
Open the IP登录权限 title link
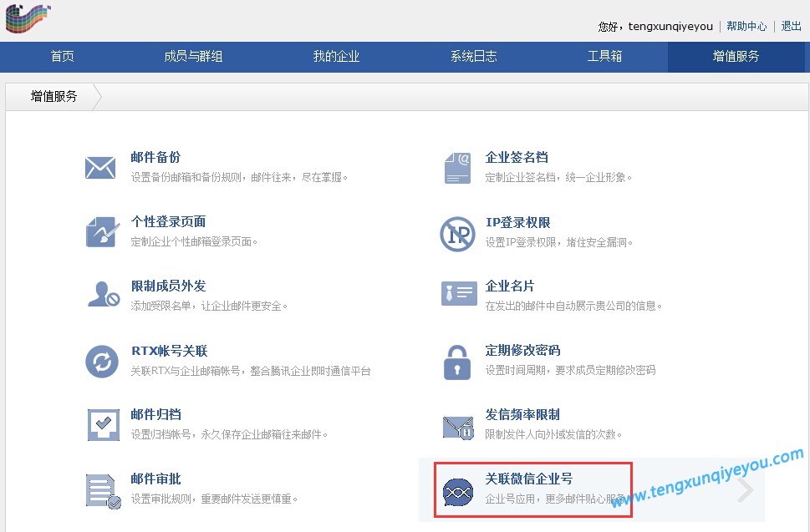(x=518, y=222)
